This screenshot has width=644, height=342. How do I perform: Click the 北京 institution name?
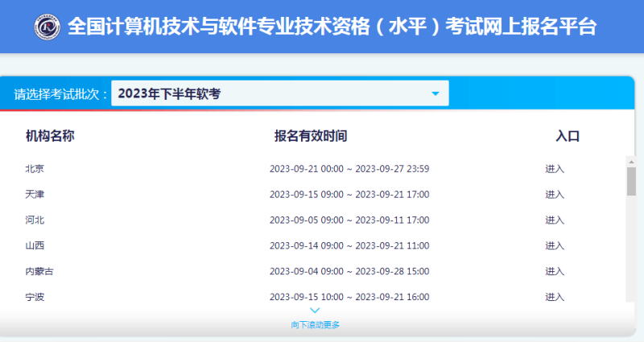click(x=35, y=169)
